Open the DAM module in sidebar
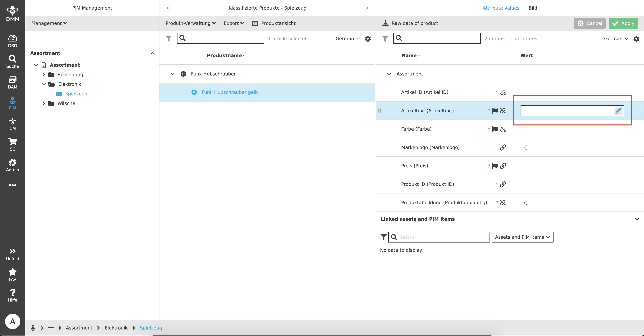The width and height of the screenshot is (644, 336). click(12, 82)
